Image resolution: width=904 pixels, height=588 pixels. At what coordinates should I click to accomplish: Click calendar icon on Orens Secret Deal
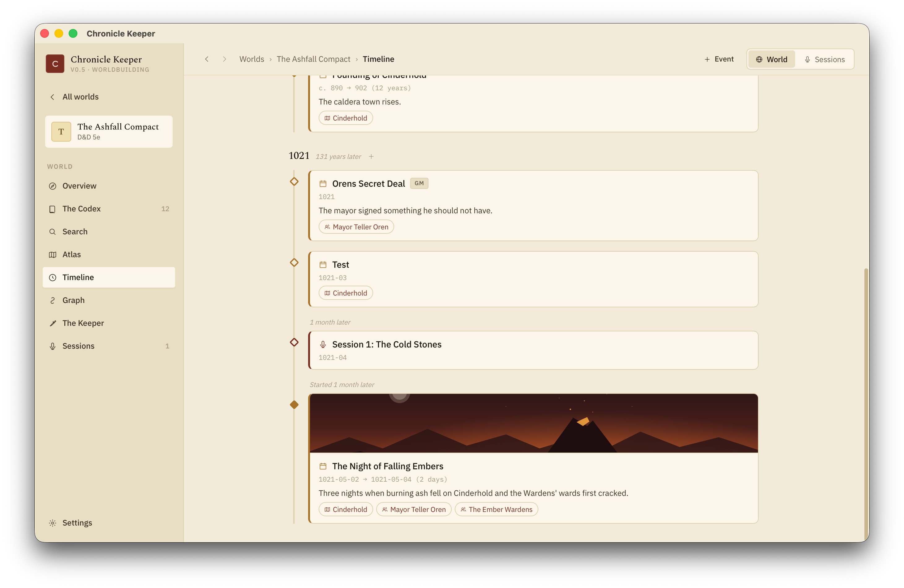[x=323, y=184]
